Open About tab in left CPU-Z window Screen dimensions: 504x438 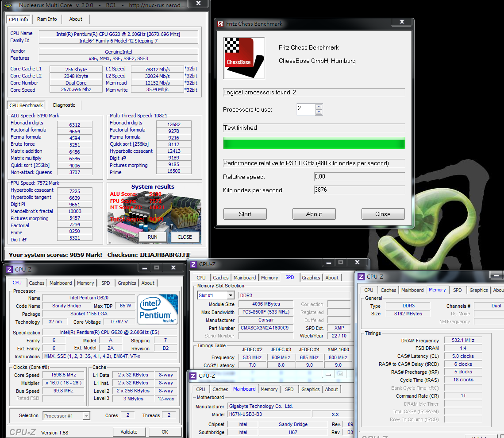(148, 283)
